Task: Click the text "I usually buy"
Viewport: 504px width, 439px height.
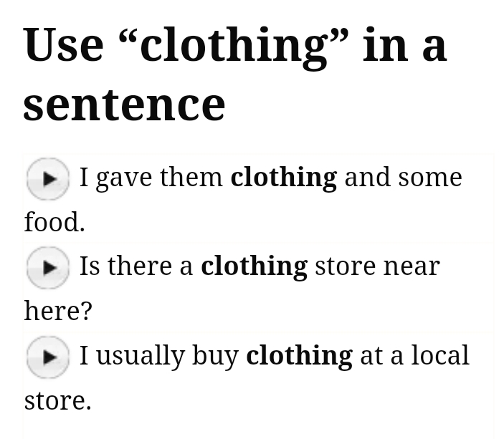Action: 158,356
